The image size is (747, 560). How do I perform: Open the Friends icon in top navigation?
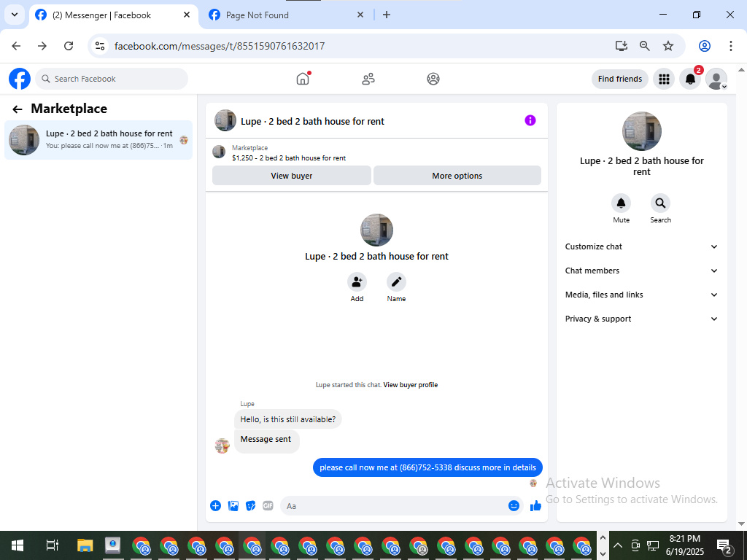(x=368, y=79)
